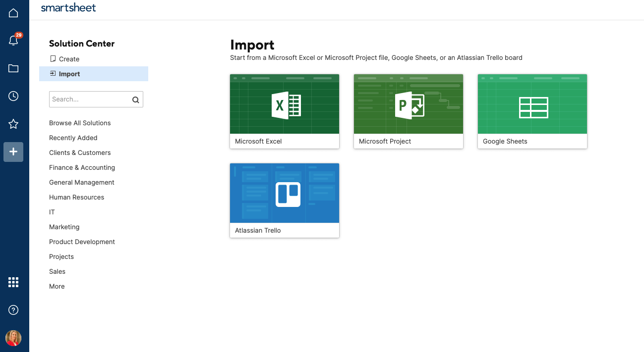Choose the Atlassian Trello card label
644x352 pixels.
[258, 230]
